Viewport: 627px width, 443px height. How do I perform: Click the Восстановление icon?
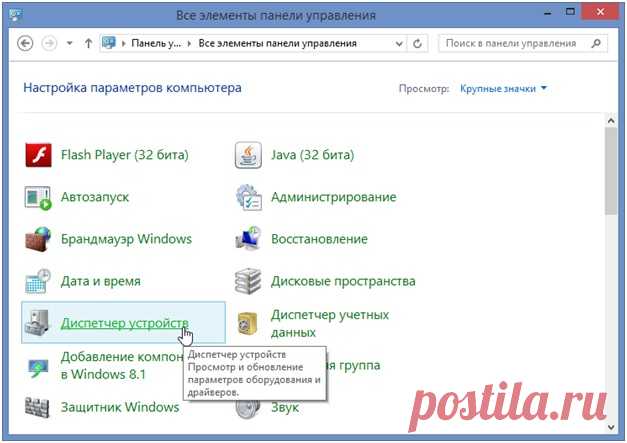(x=248, y=239)
